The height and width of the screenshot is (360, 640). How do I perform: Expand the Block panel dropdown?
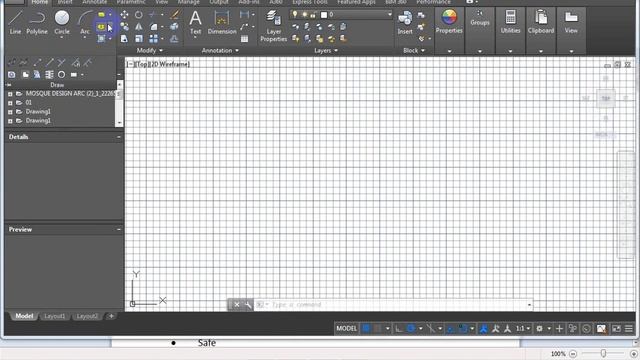pos(414,51)
